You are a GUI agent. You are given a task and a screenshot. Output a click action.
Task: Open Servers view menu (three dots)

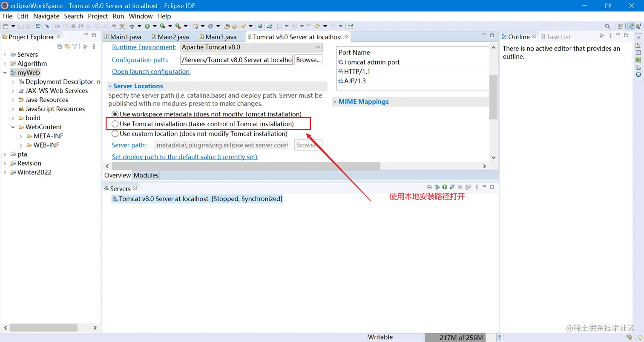477,187
